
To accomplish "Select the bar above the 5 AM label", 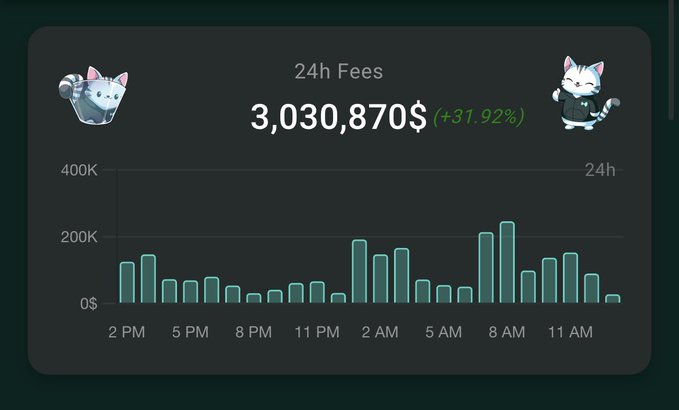I will tap(444, 294).
